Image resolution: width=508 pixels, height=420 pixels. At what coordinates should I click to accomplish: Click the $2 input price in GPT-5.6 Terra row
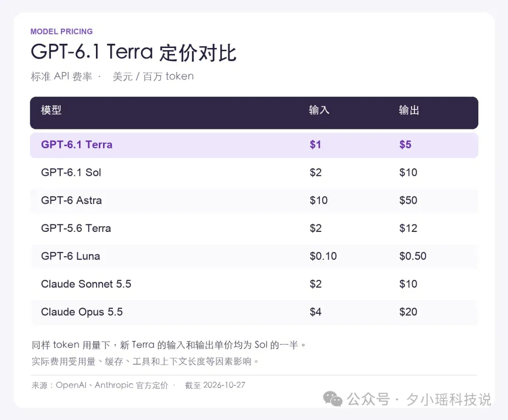click(316, 228)
